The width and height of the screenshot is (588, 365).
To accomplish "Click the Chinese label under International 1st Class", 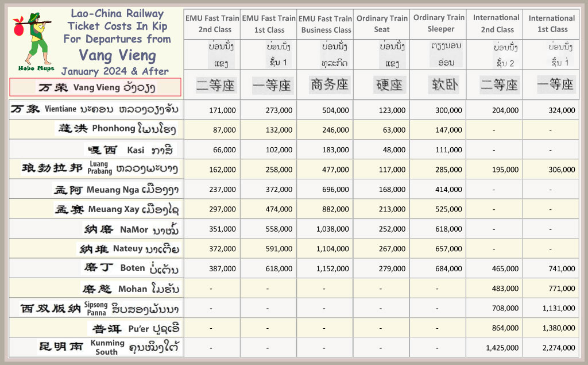I will click(555, 85).
